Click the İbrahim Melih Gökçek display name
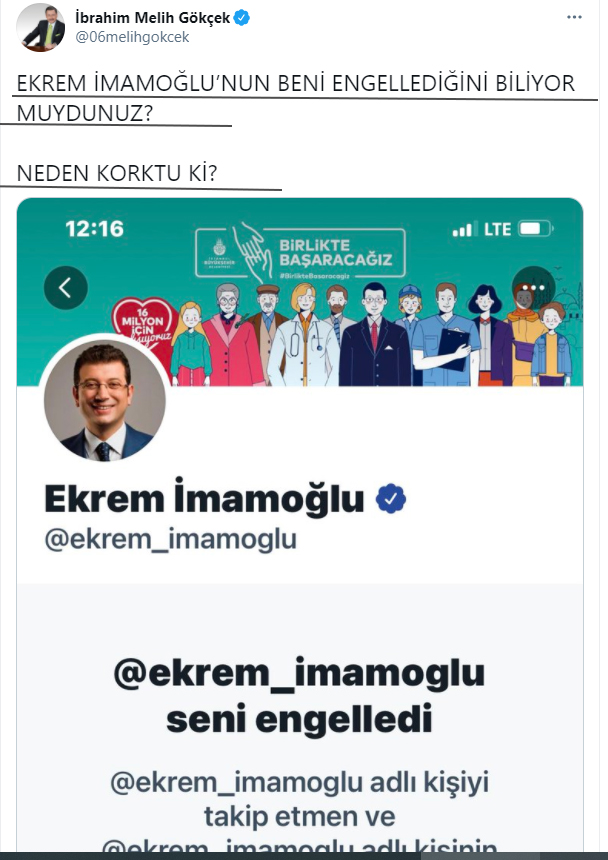The width and height of the screenshot is (608, 860). 152,18
